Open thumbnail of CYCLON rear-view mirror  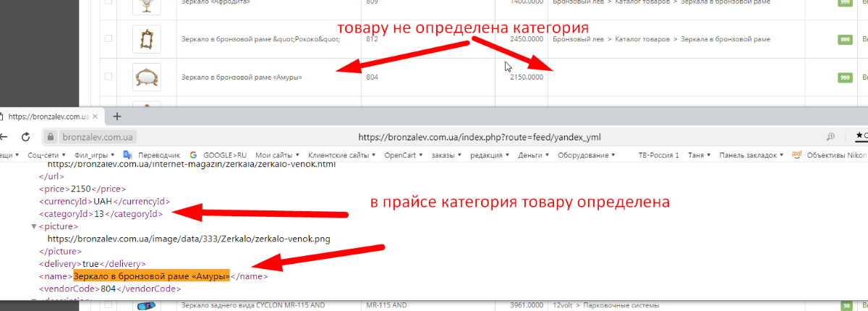147,306
